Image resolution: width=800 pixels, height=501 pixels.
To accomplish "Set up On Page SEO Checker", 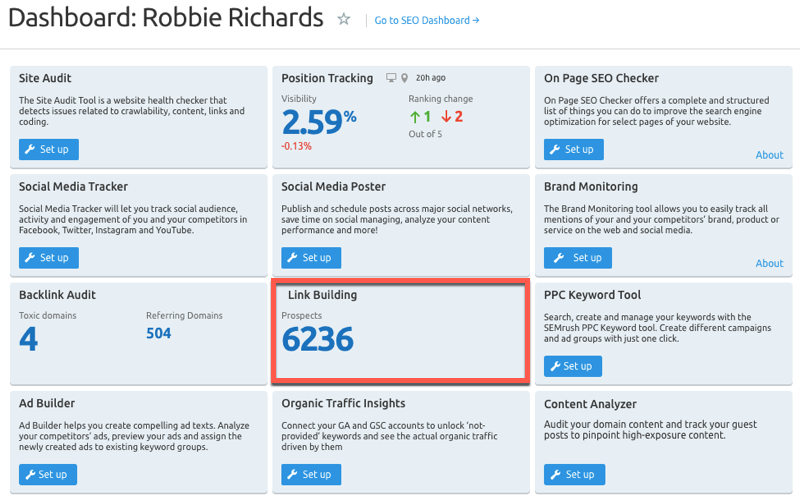I will coord(573,149).
